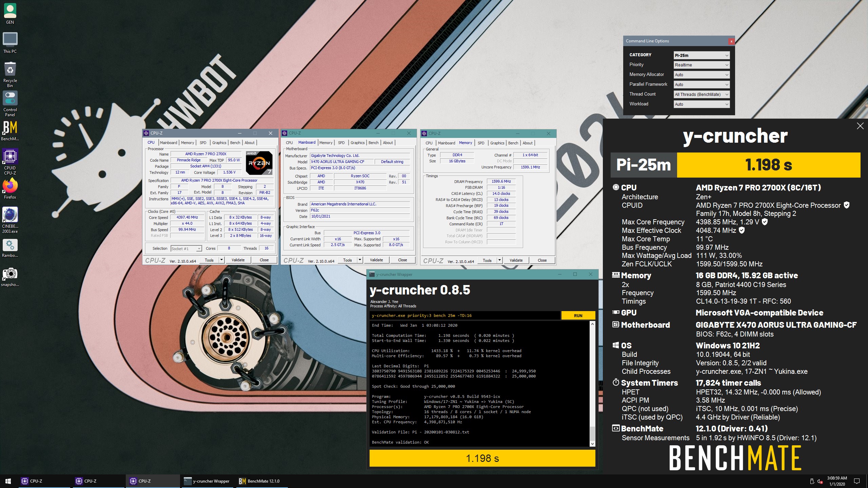Expand Tools arrow in CPU-Z Mainboard window
The height and width of the screenshot is (488, 868).
click(x=360, y=260)
